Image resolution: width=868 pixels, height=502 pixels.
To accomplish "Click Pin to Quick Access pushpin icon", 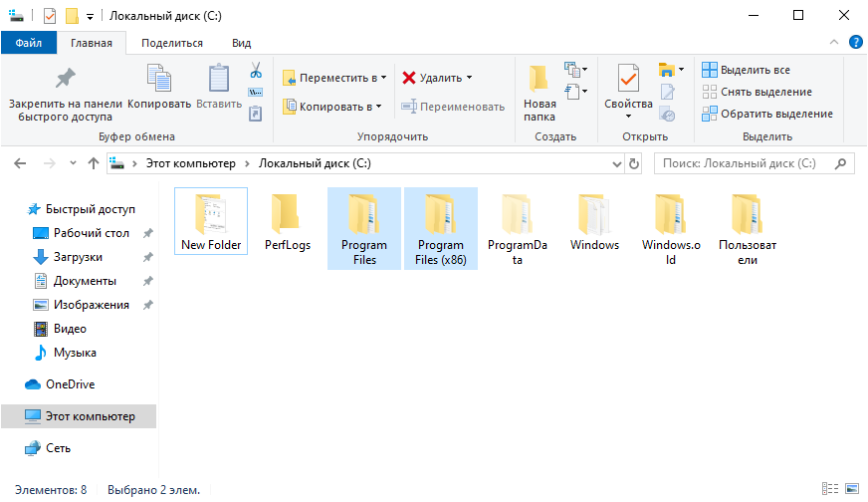I will [65, 78].
